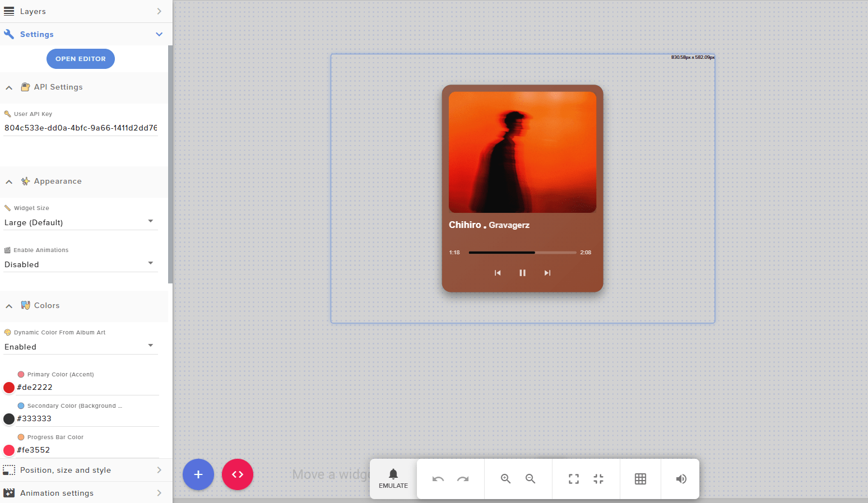Click the album art image
The height and width of the screenshot is (503, 868).
(x=523, y=152)
